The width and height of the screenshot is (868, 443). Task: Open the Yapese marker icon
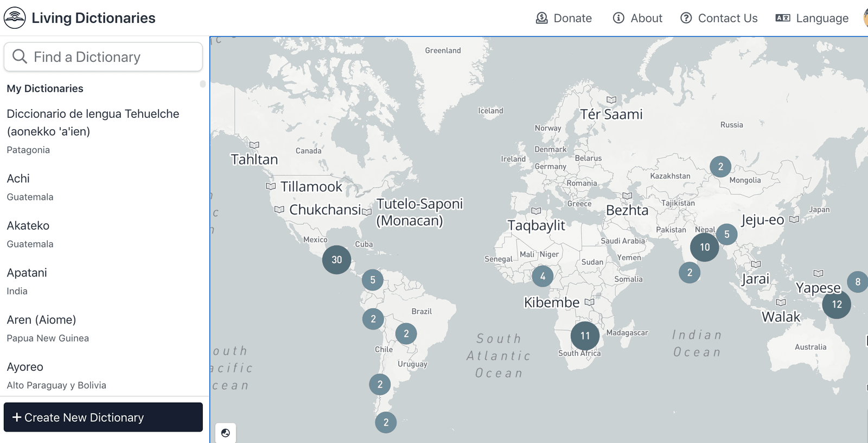click(x=819, y=274)
